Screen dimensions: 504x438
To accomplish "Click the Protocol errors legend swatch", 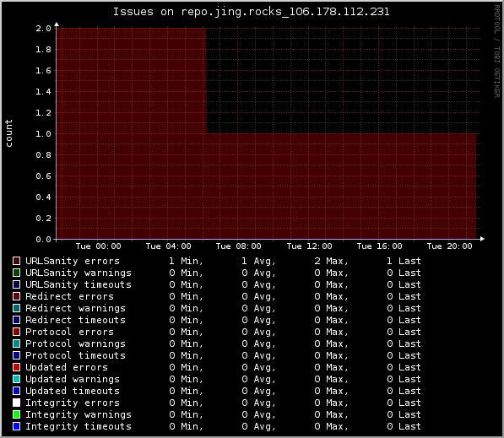I will [x=16, y=332].
